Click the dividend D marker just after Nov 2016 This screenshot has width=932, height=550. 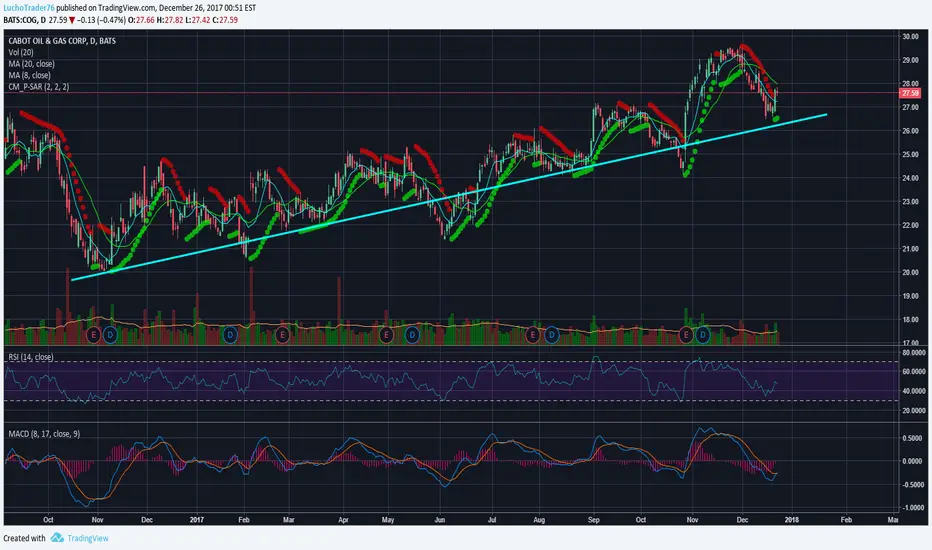point(110,335)
